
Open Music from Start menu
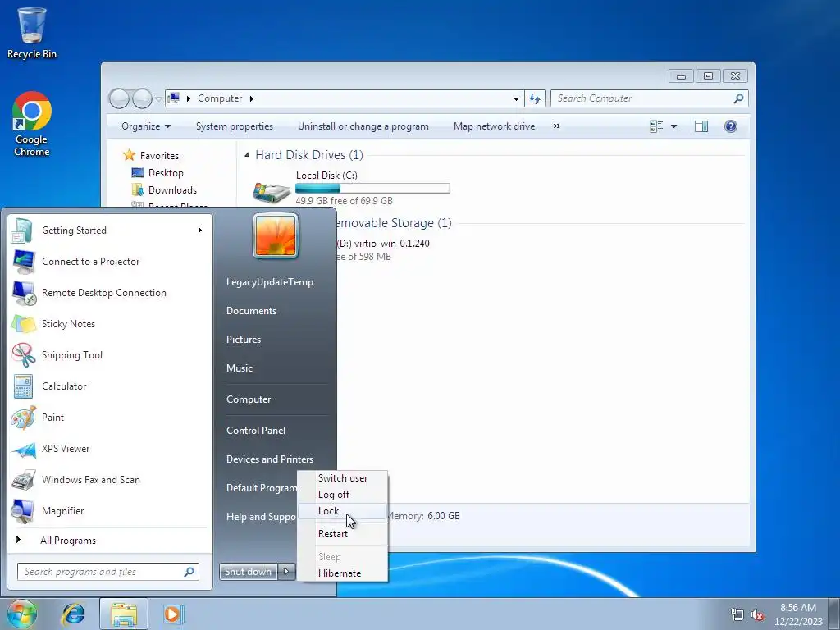coord(239,368)
